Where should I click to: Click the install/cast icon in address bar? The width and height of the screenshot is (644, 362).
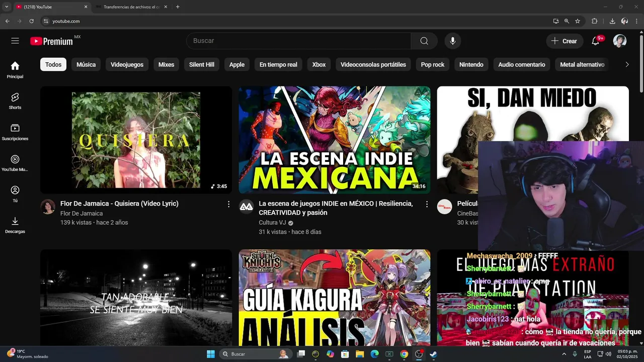555,21
